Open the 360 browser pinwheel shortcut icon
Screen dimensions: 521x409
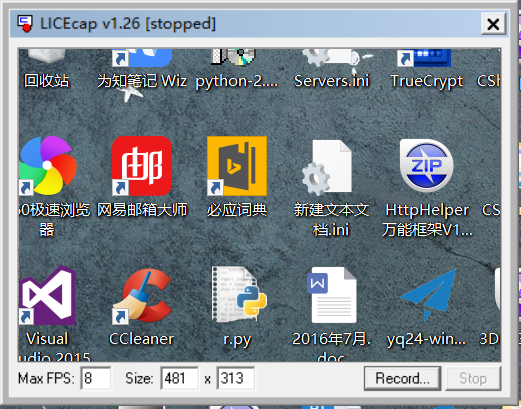click(x=47, y=166)
